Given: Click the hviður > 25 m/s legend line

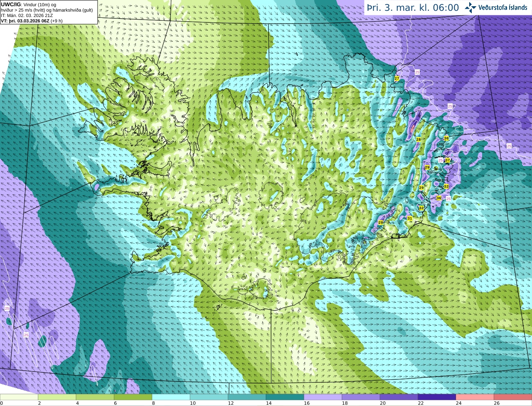Looking at the screenshot, I should point(47,10).
